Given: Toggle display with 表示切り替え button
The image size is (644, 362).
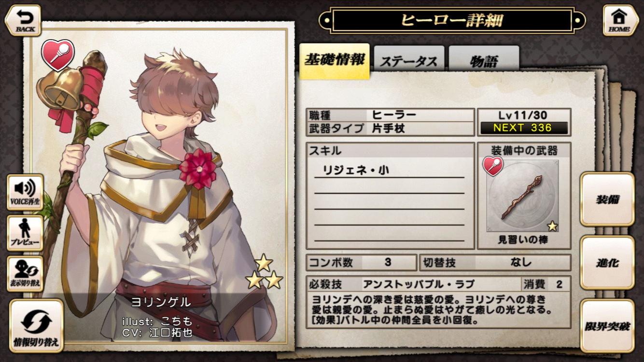Looking at the screenshot, I should (25, 274).
